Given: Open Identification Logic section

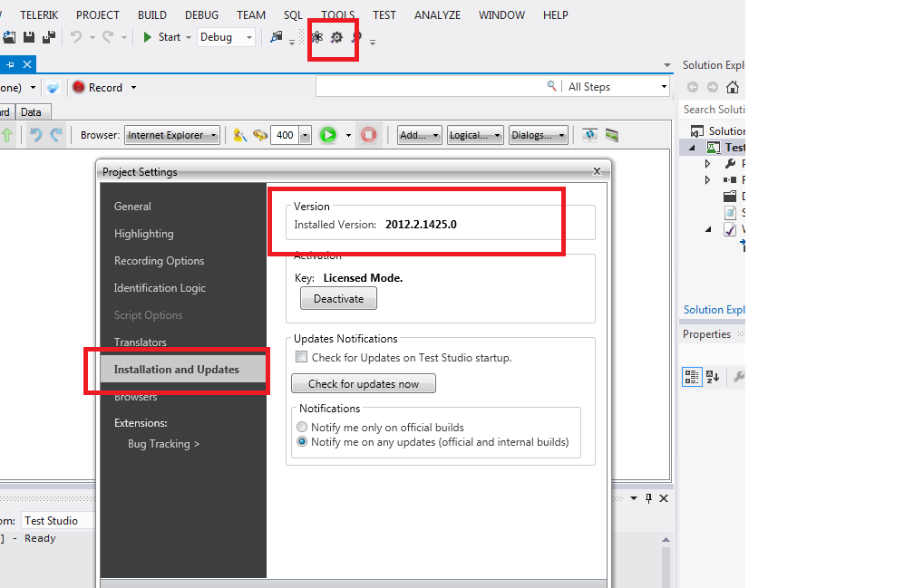Looking at the screenshot, I should click(160, 287).
